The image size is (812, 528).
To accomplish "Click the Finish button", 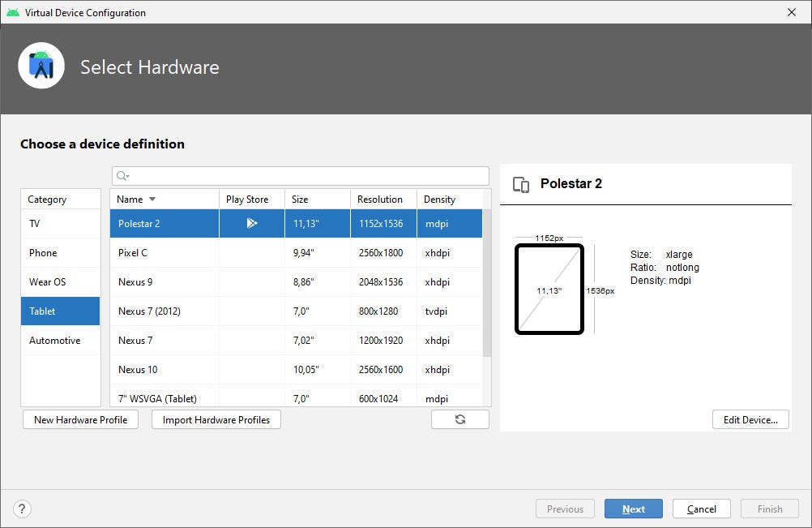I will point(770,509).
